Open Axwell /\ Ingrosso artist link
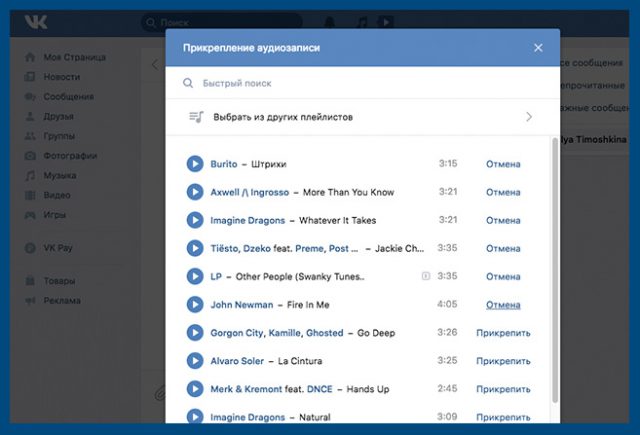This screenshot has width=640, height=435. click(x=249, y=192)
